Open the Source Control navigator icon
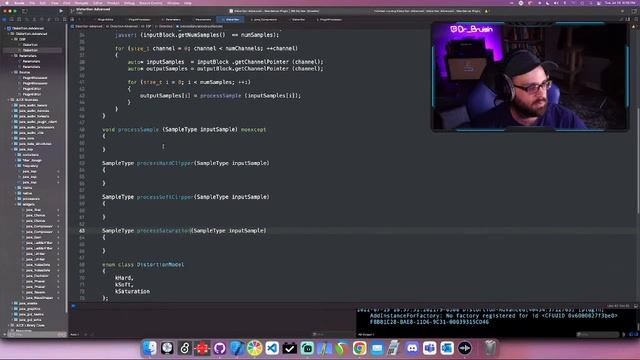This screenshot has width=640, height=360. pos(11,19)
